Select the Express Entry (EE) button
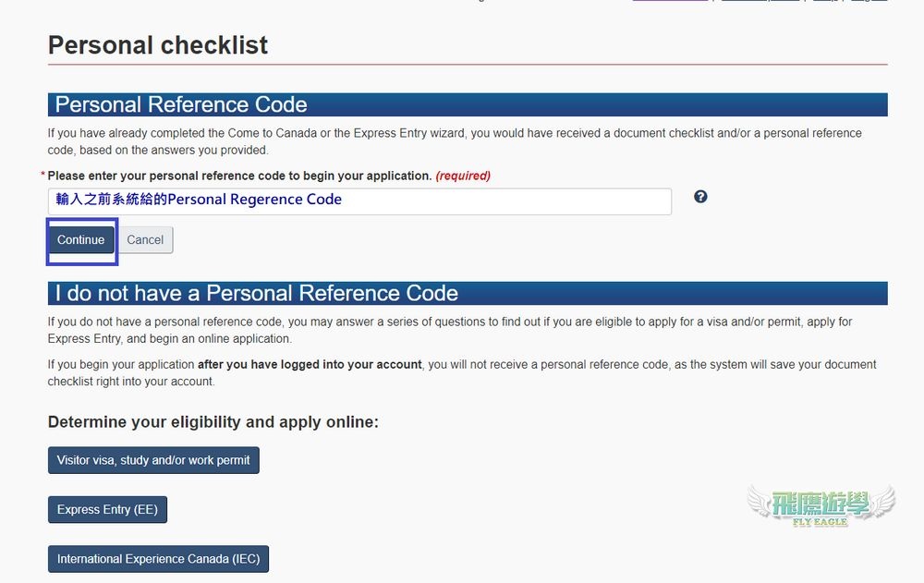The image size is (924, 583). click(107, 510)
